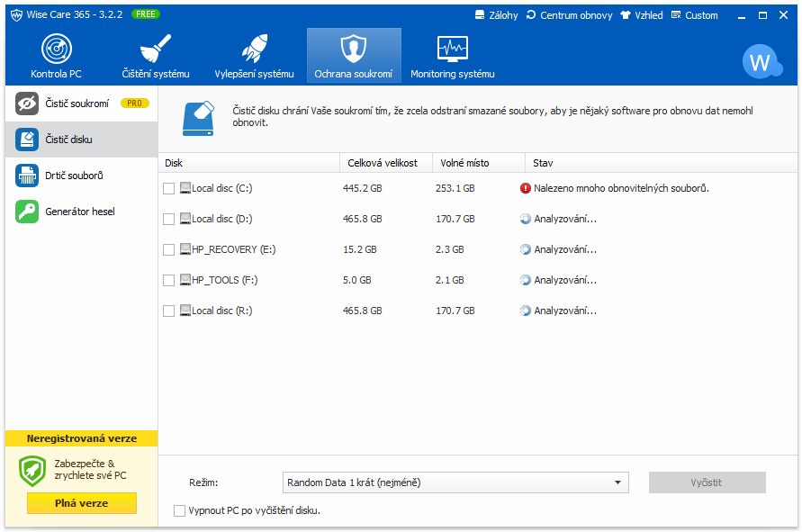This screenshot has height=532, width=802.
Task: Click the green shield rocket icon
Action: pyautogui.click(x=32, y=471)
